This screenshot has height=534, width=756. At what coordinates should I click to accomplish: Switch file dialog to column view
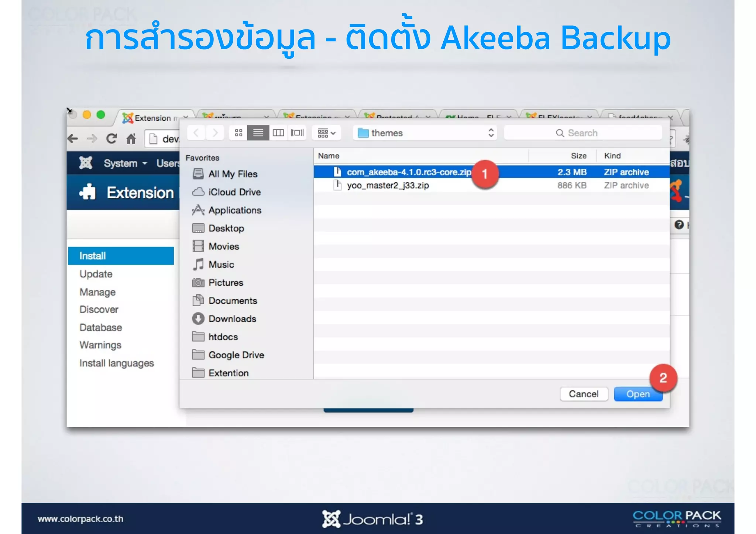[x=278, y=133]
